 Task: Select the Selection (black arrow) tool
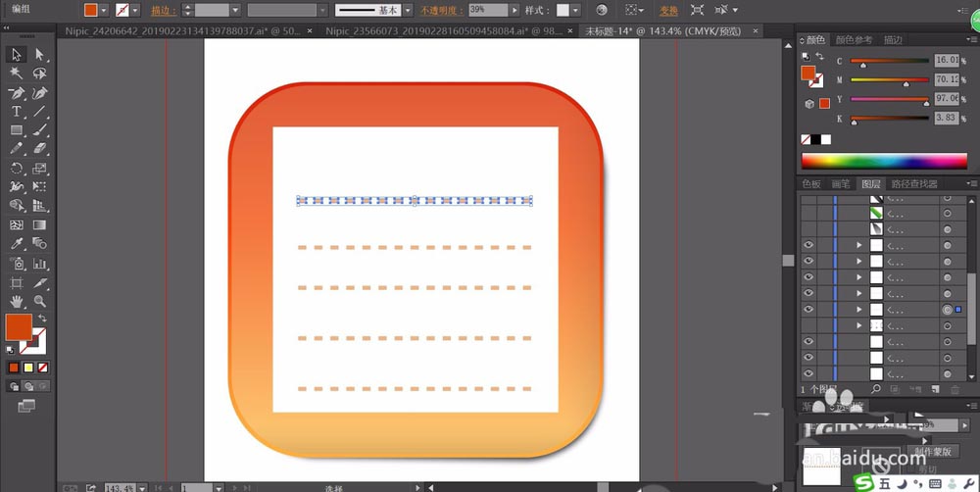click(x=17, y=55)
